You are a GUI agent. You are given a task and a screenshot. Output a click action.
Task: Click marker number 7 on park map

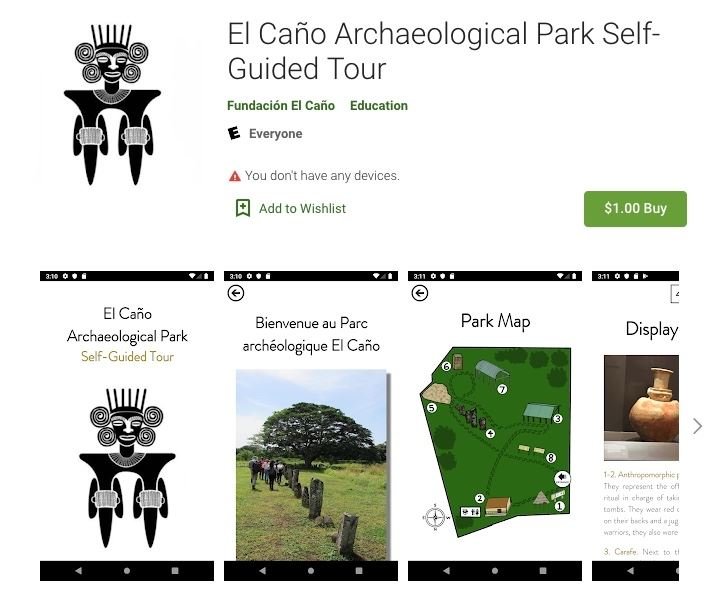[x=502, y=389]
